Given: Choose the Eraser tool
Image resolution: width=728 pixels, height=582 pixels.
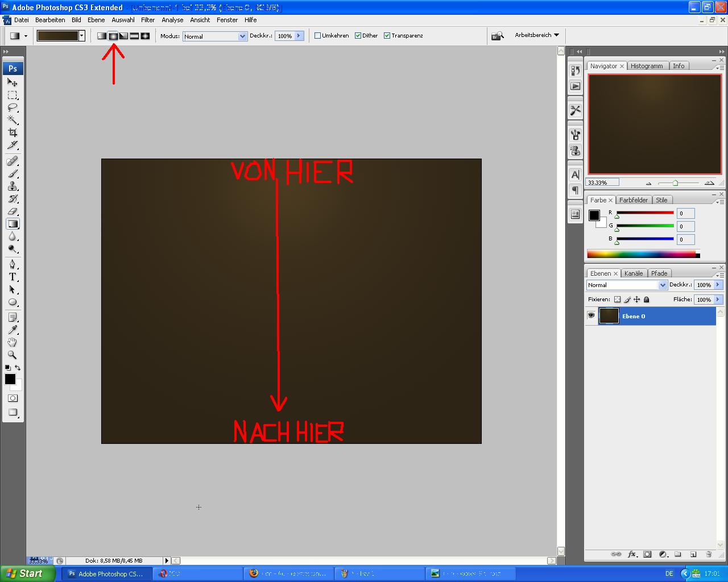Looking at the screenshot, I should [x=13, y=211].
